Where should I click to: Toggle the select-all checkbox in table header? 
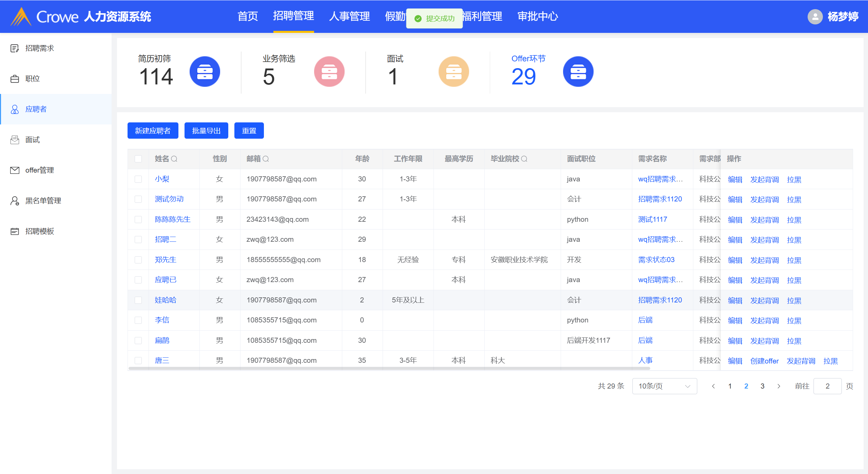[x=138, y=159]
